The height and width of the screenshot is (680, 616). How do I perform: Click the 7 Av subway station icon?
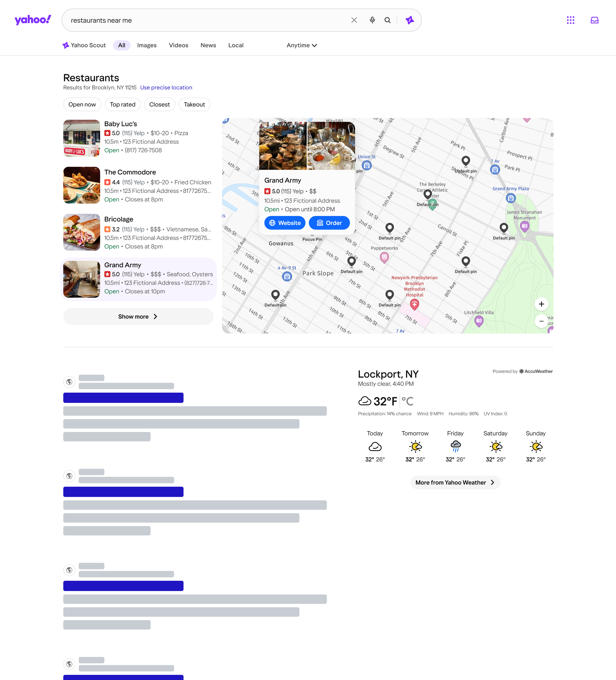pos(495,169)
